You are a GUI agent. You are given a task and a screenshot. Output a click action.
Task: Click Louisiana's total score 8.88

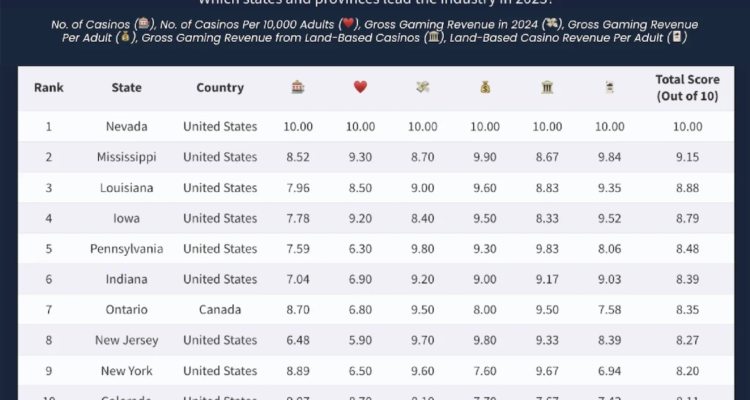(x=687, y=188)
